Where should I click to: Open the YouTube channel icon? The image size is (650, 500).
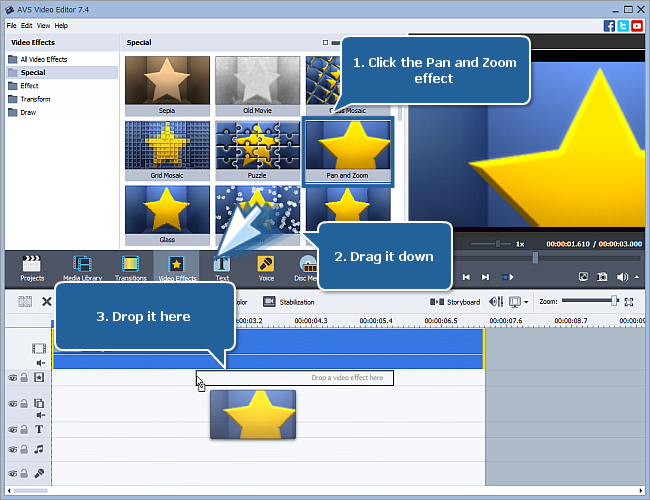(637, 26)
